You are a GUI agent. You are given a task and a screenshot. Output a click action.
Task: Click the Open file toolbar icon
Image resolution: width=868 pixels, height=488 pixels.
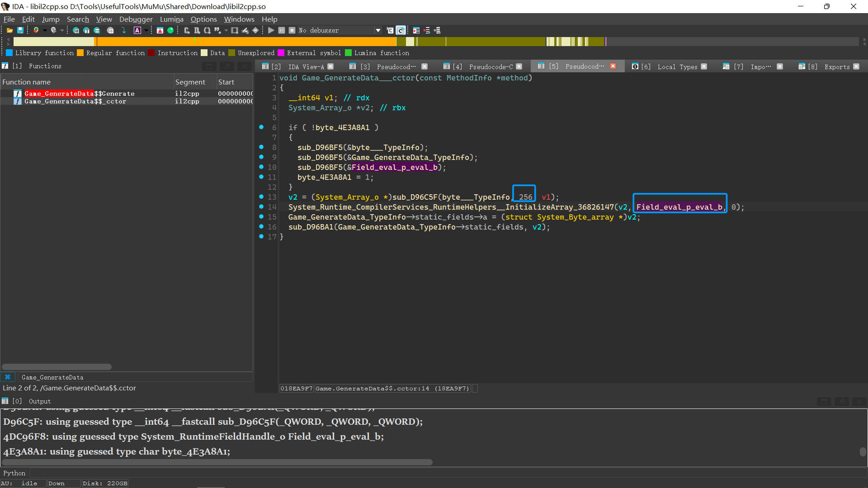tap(9, 30)
